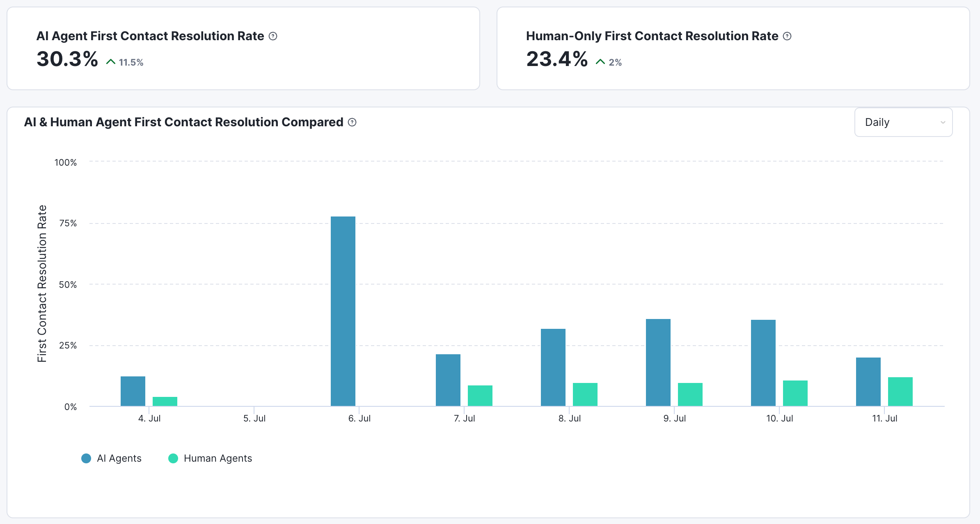Viewport: 980px width, 524px height.
Task: Click the 30.3% AI resolution value
Action: pos(67,59)
